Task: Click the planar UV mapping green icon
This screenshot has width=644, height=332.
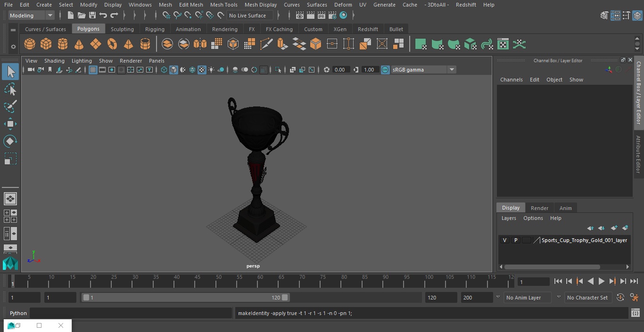Action: pyautogui.click(x=421, y=44)
